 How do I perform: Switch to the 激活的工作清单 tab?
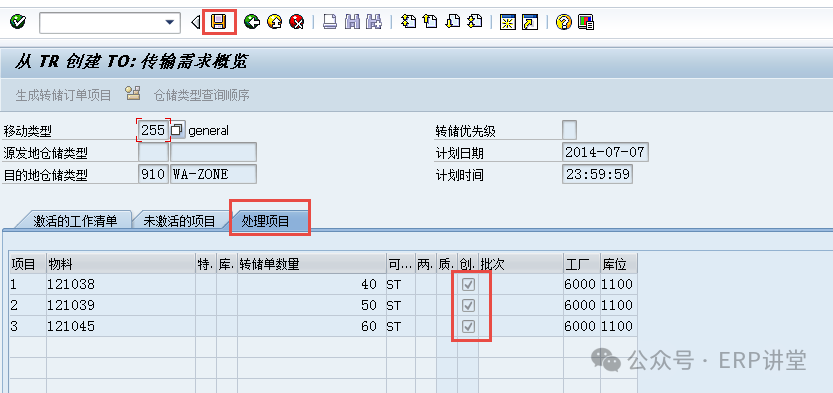tap(75, 221)
